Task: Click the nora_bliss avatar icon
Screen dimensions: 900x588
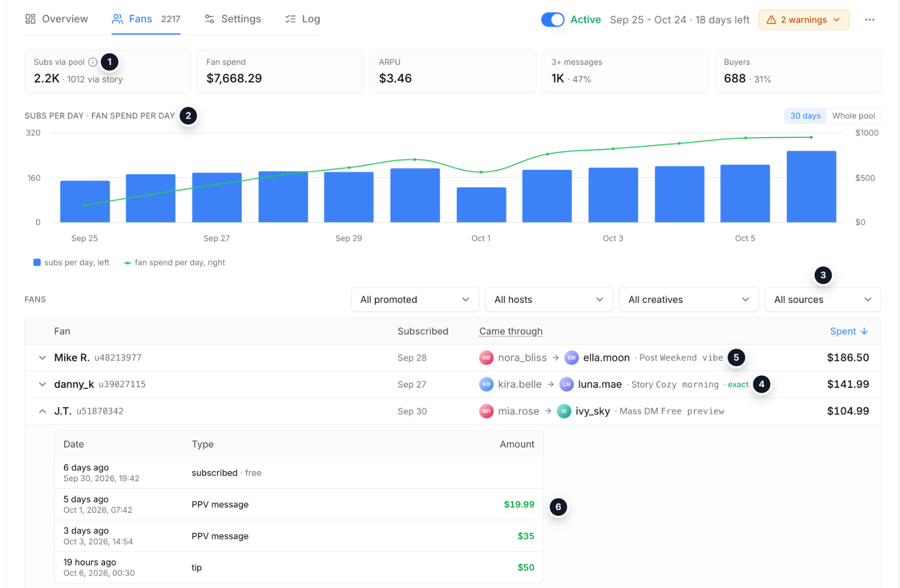Action: click(x=487, y=358)
